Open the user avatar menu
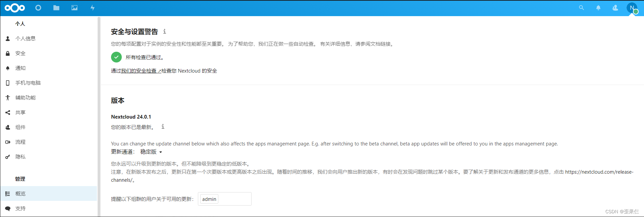This screenshot has height=217, width=644. click(632, 8)
